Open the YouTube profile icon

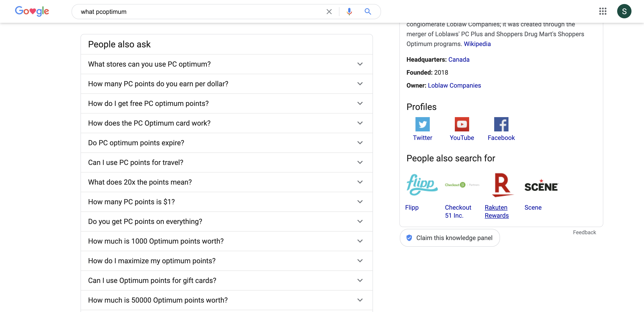click(462, 124)
